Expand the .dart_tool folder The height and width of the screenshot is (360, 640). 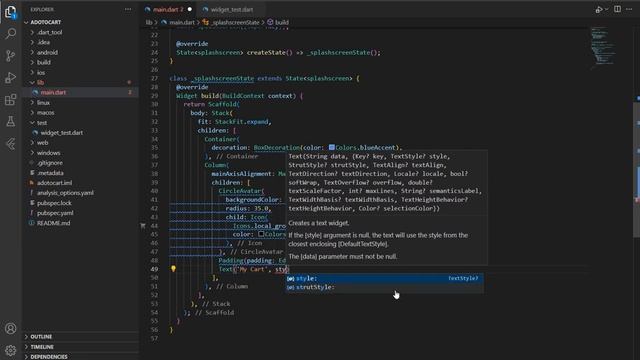pyautogui.click(x=50, y=32)
